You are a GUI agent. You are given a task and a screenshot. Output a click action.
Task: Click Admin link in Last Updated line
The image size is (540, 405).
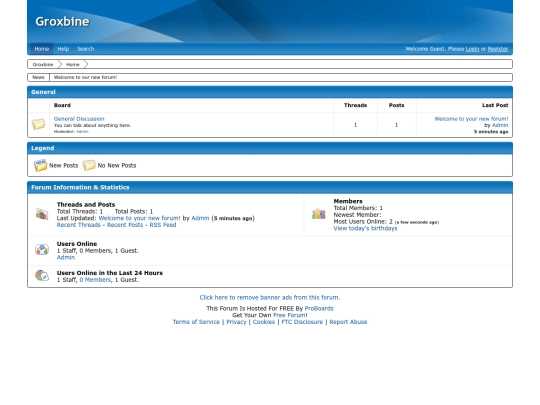[200, 218]
